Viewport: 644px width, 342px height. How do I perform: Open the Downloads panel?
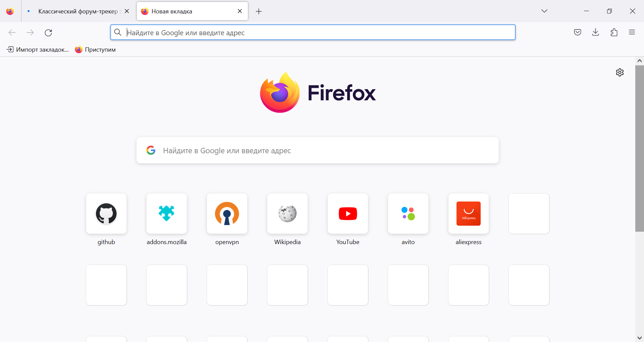coord(596,32)
